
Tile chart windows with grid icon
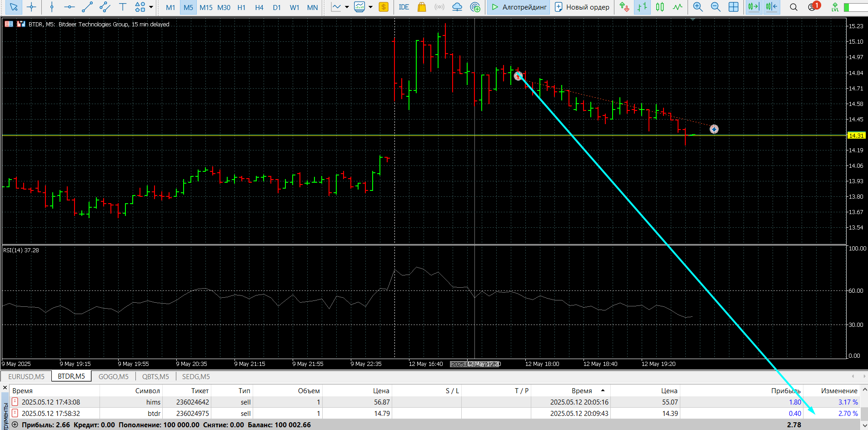click(x=733, y=7)
